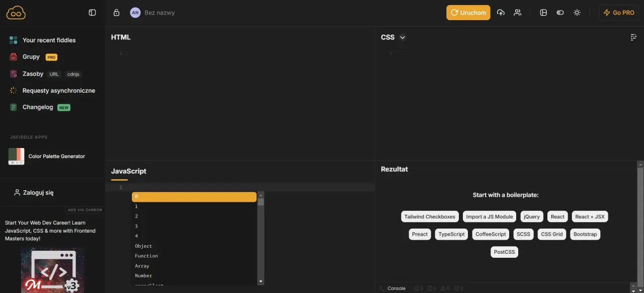Click the Requesty asynchroniczne sparkle icon
Image resolution: width=644 pixels, height=293 pixels.
point(12,90)
